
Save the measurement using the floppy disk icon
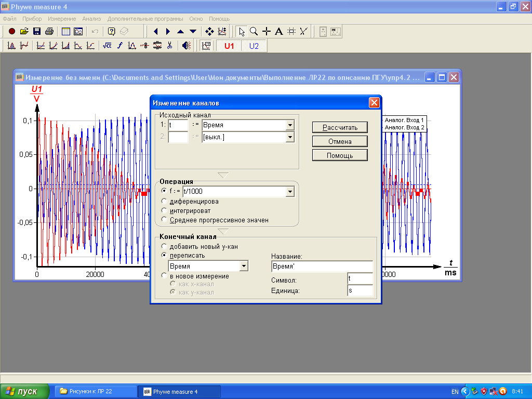[x=37, y=32]
